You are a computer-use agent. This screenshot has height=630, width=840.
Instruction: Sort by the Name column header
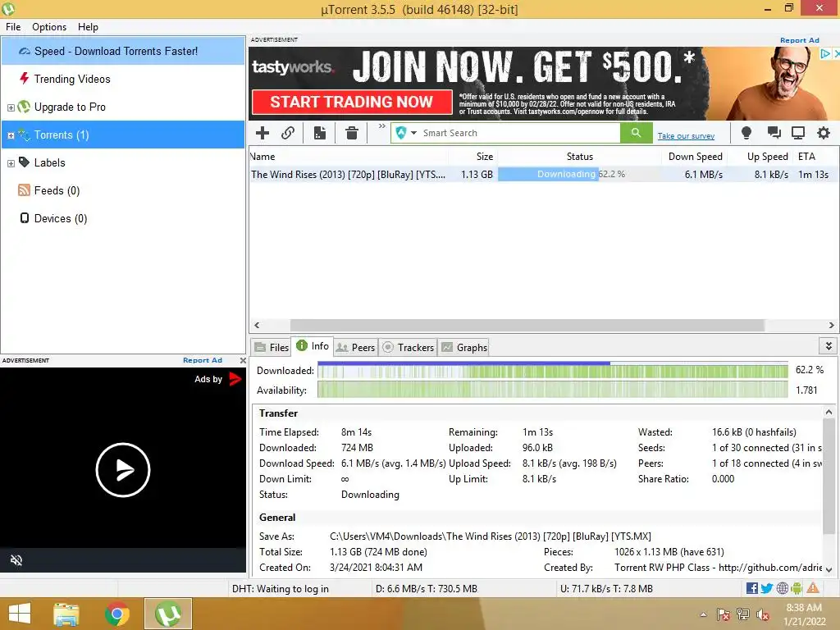pos(348,157)
